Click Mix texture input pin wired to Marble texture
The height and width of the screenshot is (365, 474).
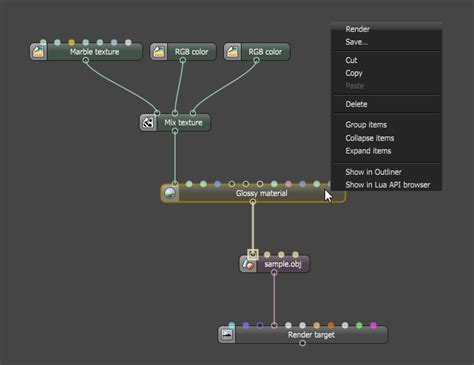tap(157, 113)
